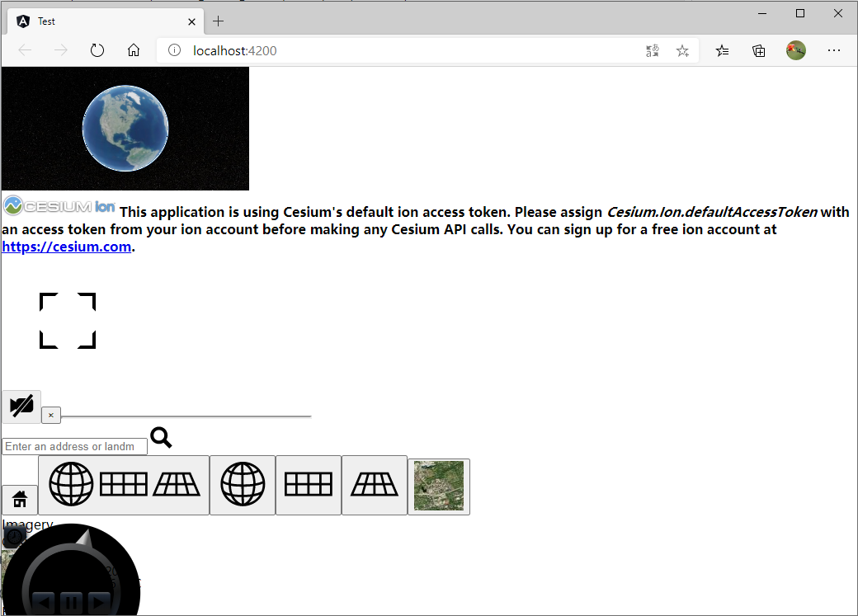Click the geocoder search magnifier icon
858x616 pixels.
click(x=162, y=438)
